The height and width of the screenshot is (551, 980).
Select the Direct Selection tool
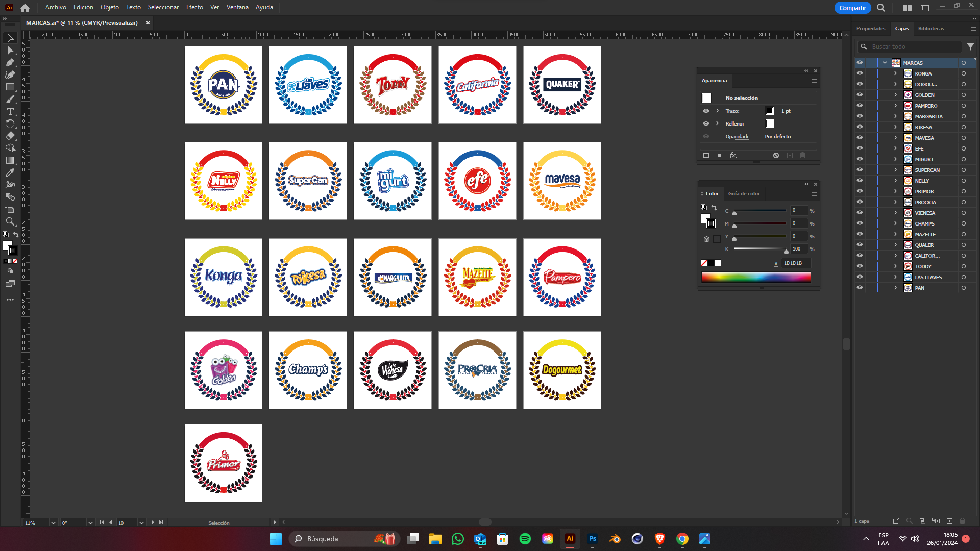10,50
